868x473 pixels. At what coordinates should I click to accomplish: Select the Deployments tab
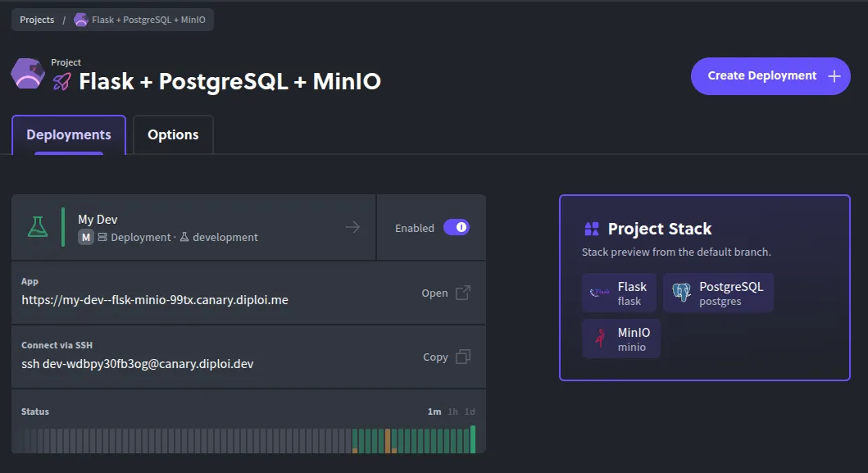(x=69, y=135)
